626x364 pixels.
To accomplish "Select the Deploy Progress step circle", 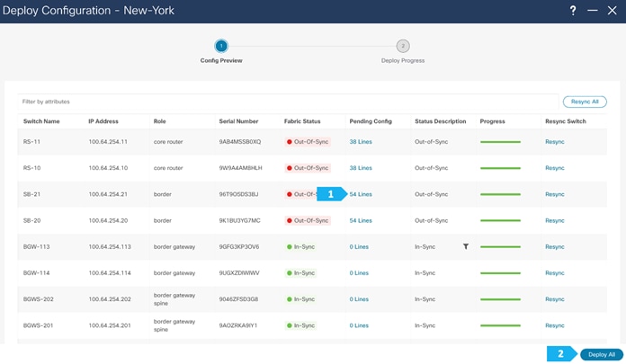I will [x=403, y=46].
